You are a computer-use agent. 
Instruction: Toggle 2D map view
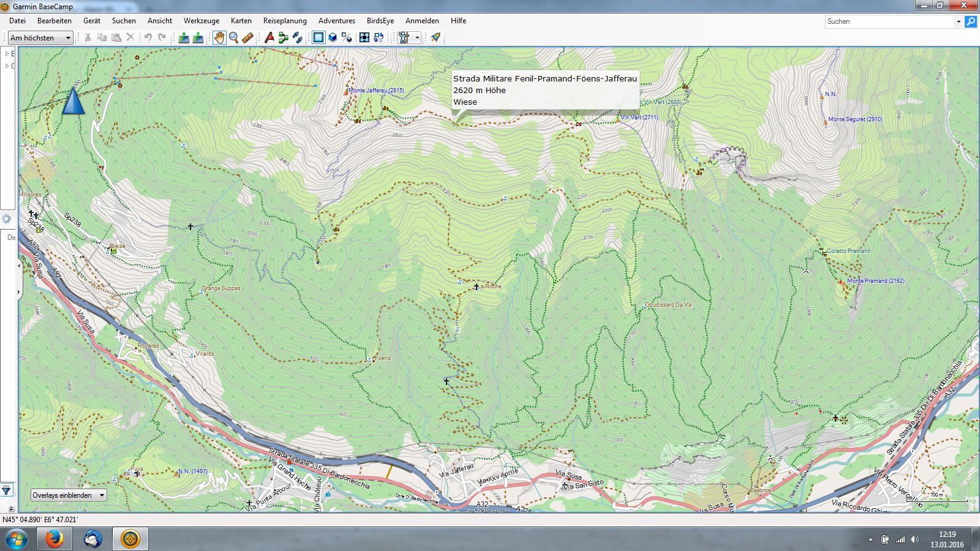point(318,38)
